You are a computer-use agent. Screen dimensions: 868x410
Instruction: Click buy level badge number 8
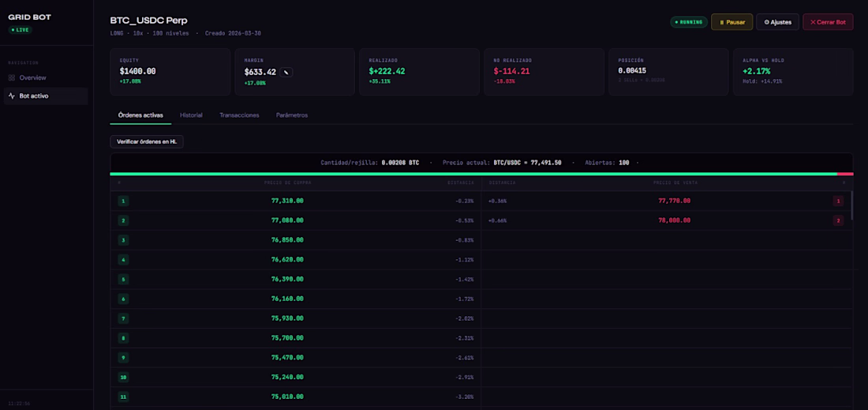click(x=123, y=338)
